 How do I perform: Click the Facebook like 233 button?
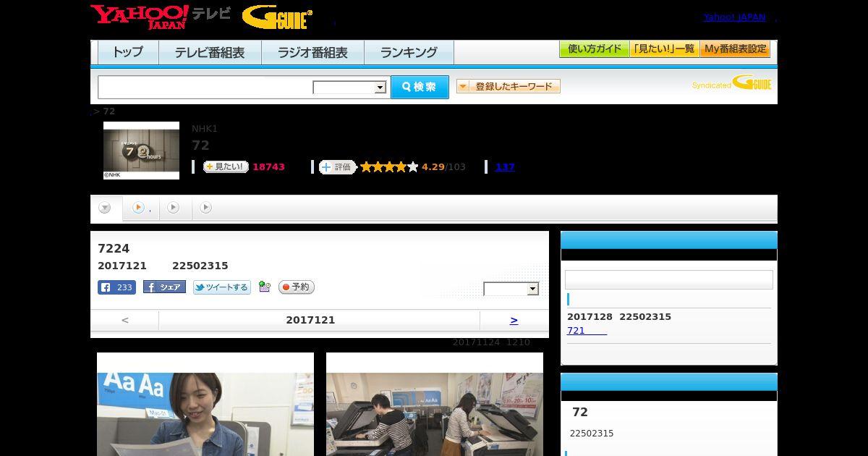pyautogui.click(x=116, y=287)
